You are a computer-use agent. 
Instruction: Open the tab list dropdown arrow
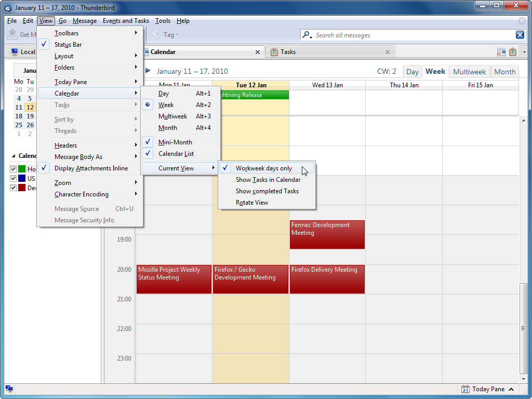[x=525, y=52]
